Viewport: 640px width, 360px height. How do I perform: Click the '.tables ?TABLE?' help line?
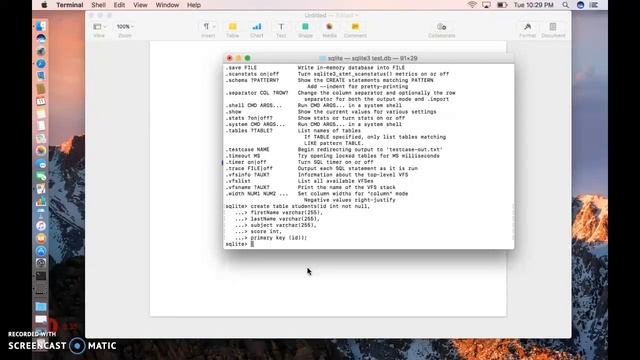(293, 131)
